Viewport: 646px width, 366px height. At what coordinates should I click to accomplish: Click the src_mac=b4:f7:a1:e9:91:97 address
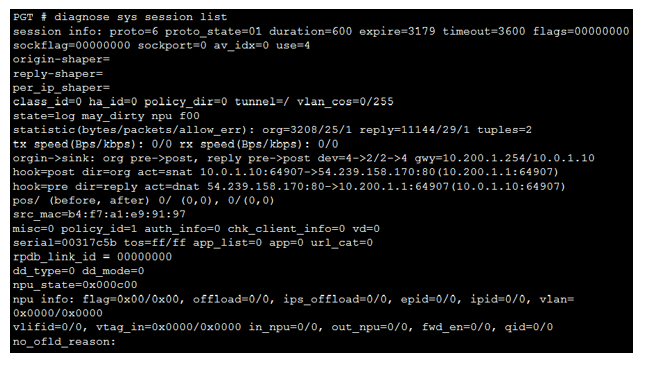(x=99, y=214)
